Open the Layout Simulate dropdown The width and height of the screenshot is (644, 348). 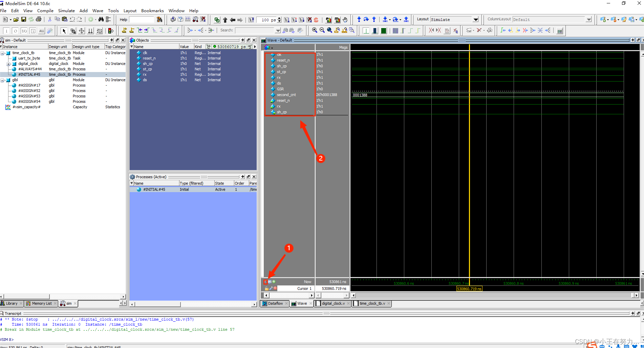pos(475,20)
